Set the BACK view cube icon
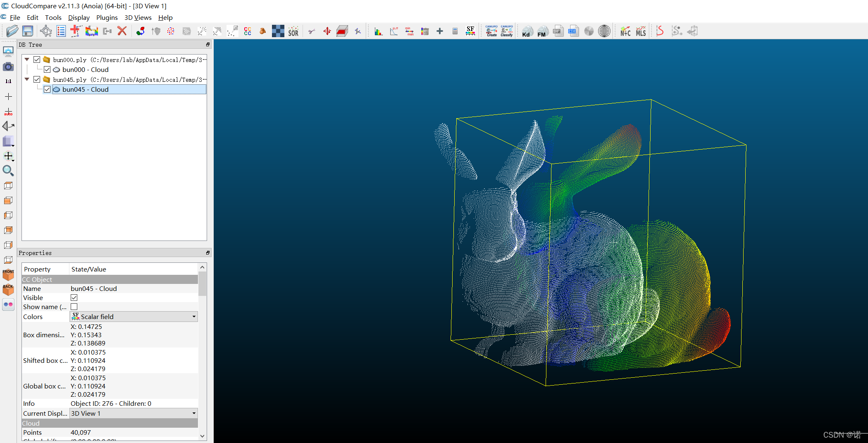This screenshot has height=443, width=868. pyautogui.click(x=8, y=290)
